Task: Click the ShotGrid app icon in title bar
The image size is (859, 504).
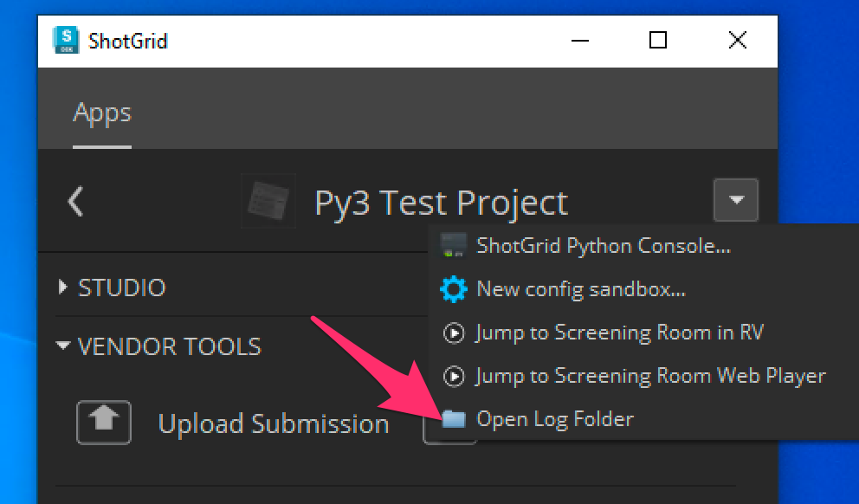Action: (66, 40)
